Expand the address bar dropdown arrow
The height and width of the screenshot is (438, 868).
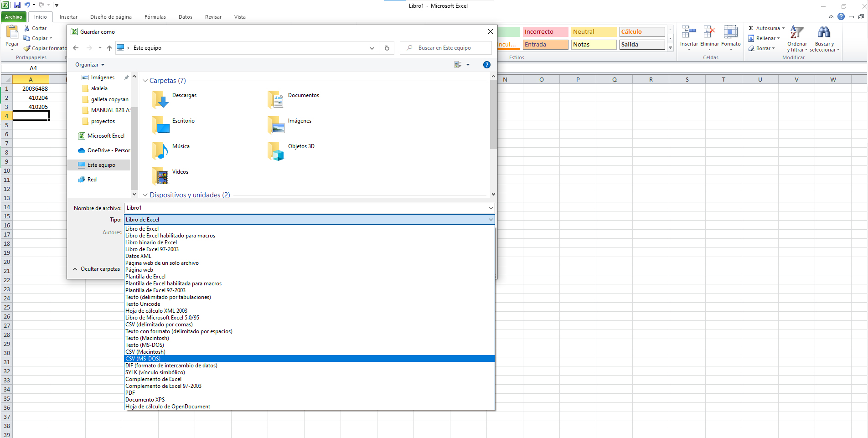(x=372, y=47)
